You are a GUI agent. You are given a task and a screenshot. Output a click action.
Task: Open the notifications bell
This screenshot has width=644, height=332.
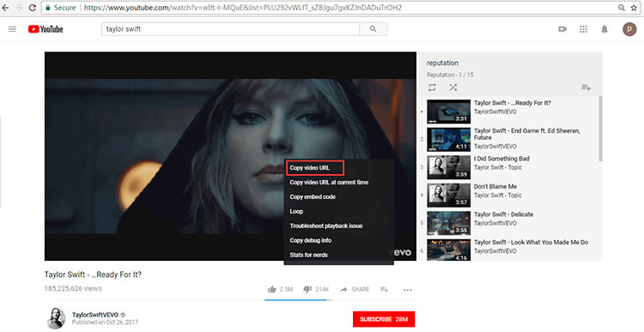605,29
